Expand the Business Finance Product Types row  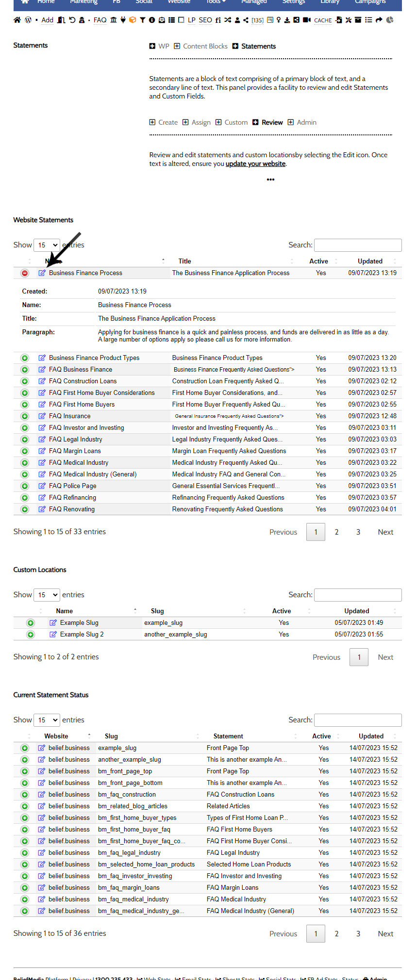point(25,358)
